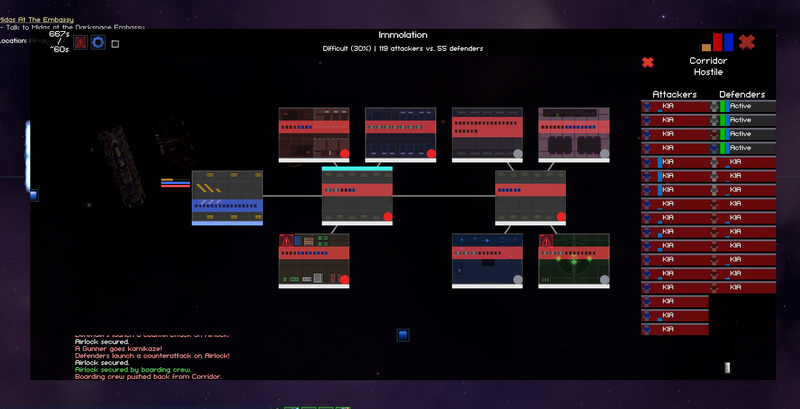The height and width of the screenshot is (409, 800).
Task: Select the cyan-highlighted central corridor room
Action: [x=357, y=196]
